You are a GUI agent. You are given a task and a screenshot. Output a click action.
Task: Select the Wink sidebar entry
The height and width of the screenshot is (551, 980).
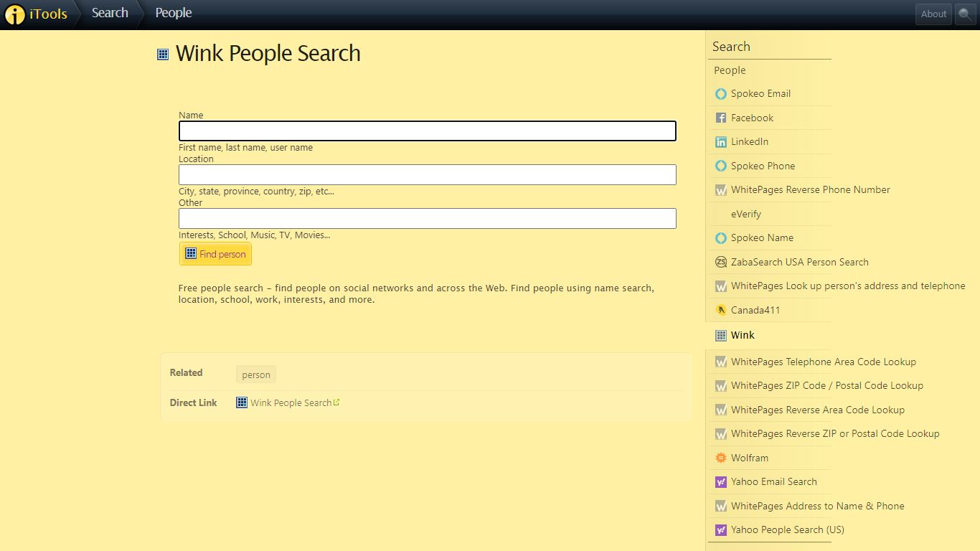click(743, 335)
